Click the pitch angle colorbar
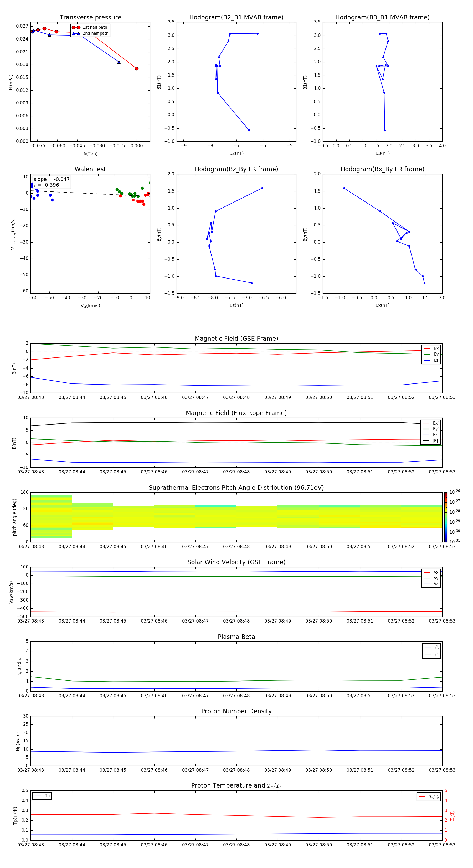The width and height of the screenshot is (473, 868). (446, 517)
